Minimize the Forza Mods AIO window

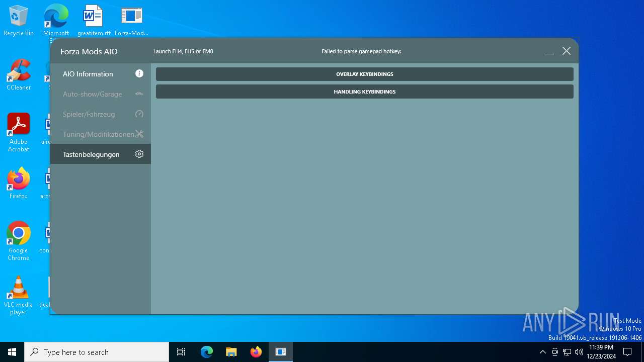pos(550,51)
